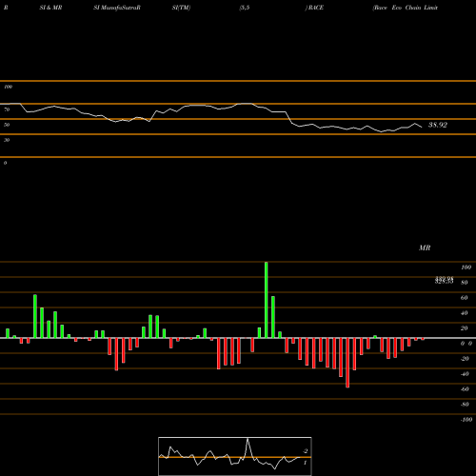Click the RSI axis label 50
The height and width of the screenshot is (476, 476).
[7, 125]
